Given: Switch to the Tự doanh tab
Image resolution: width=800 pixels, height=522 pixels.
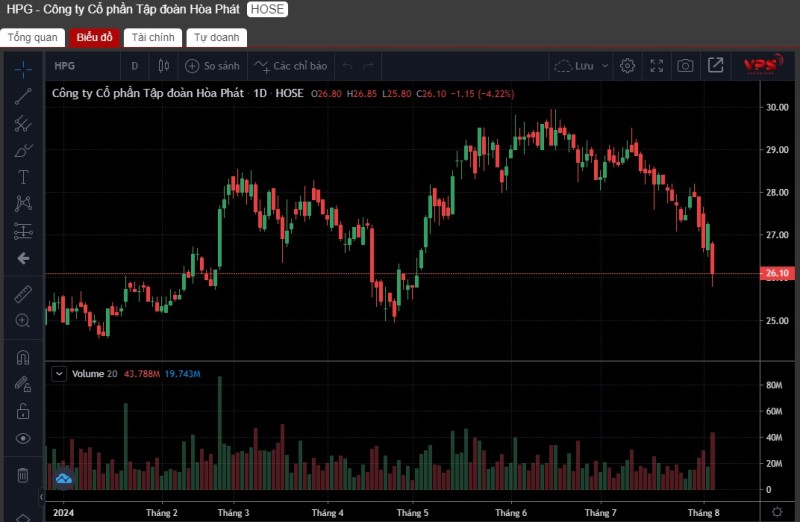Looking at the screenshot, I should pyautogui.click(x=216, y=37).
